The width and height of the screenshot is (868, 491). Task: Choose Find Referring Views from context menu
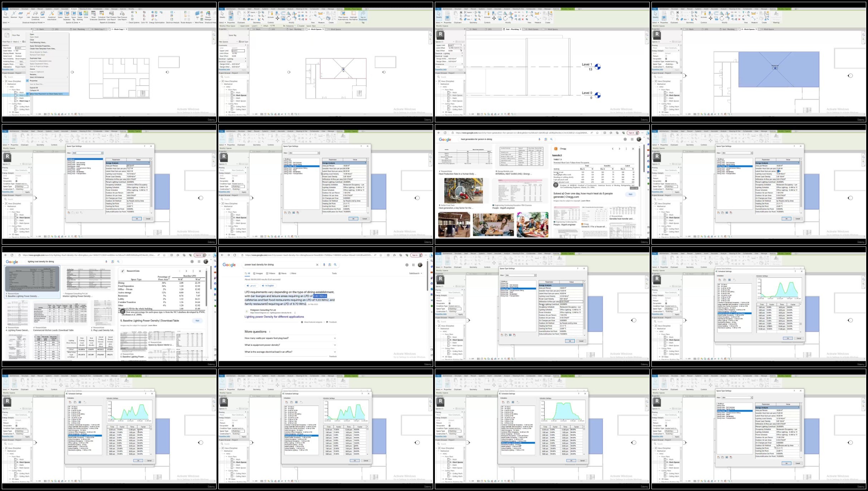click(x=38, y=43)
